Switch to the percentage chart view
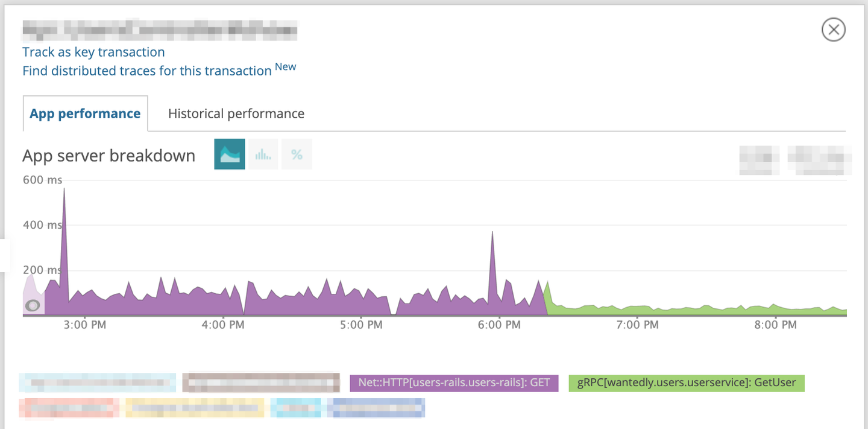868x429 pixels. 297,154
